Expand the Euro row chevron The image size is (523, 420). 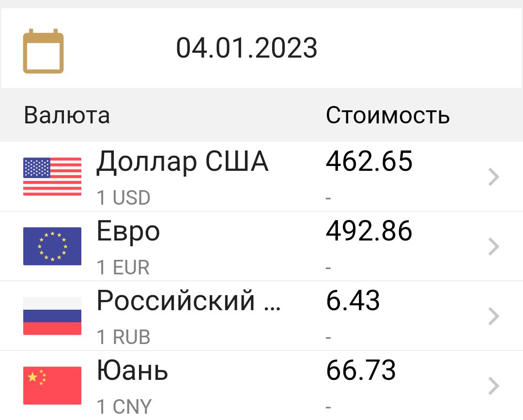(493, 247)
